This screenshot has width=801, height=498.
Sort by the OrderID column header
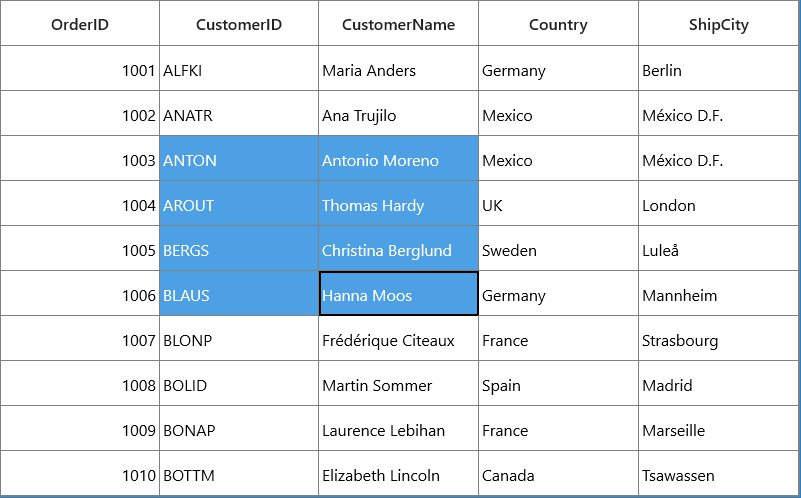pyautogui.click(x=80, y=23)
